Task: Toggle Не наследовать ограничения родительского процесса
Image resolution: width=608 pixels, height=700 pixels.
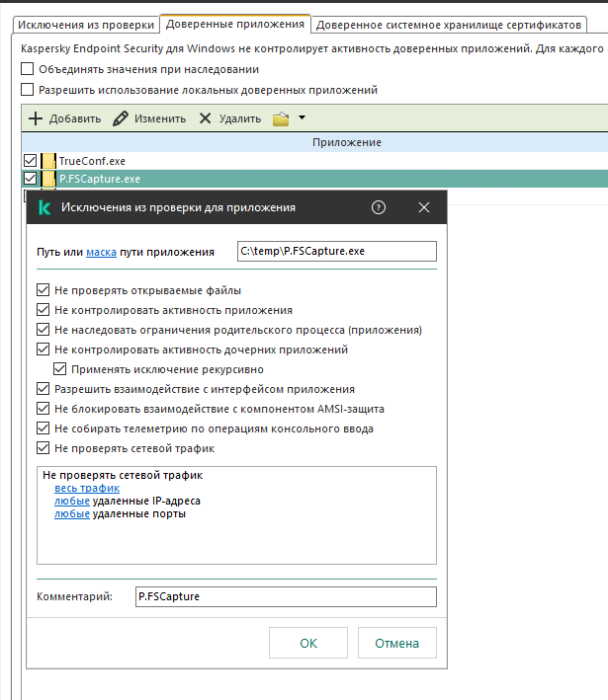Action: click(x=43, y=329)
